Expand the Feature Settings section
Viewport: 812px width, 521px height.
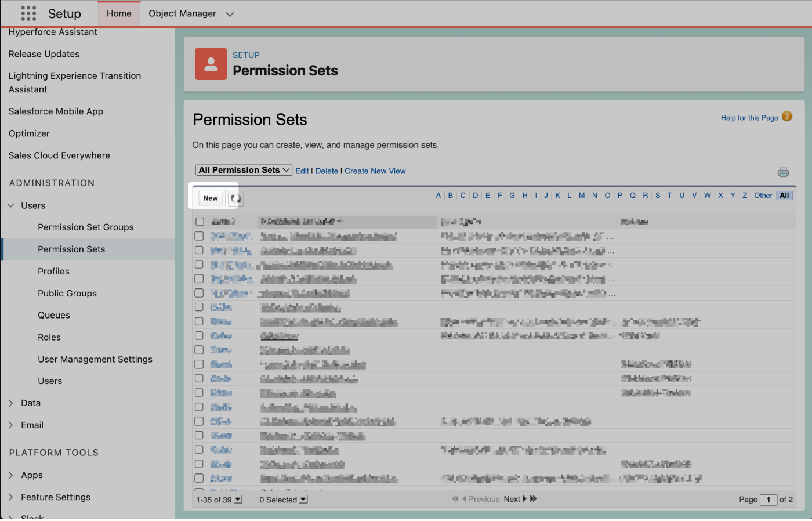[x=11, y=497]
